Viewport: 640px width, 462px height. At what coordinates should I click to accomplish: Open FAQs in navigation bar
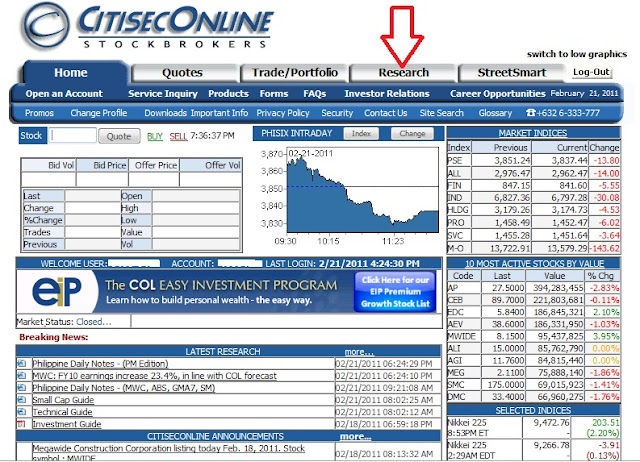(x=315, y=93)
